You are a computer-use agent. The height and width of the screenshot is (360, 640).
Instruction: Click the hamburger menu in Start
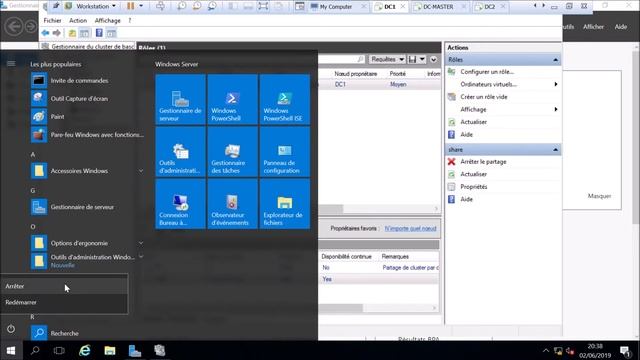(11, 63)
